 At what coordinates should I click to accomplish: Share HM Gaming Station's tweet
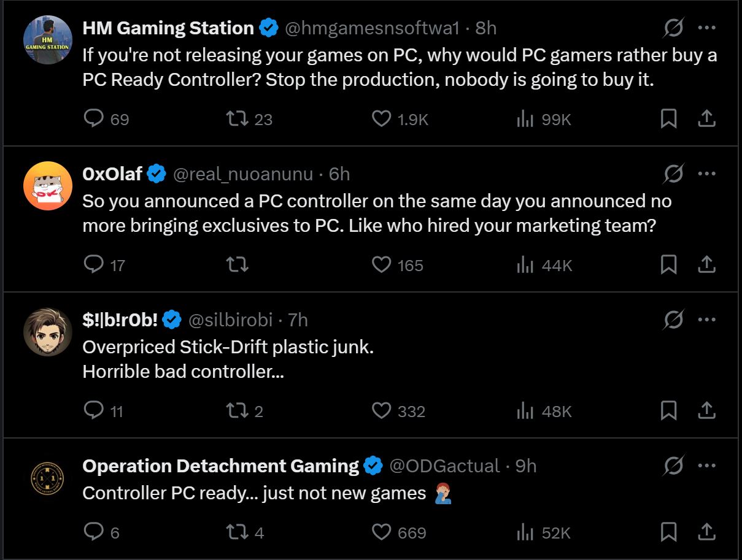[706, 119]
